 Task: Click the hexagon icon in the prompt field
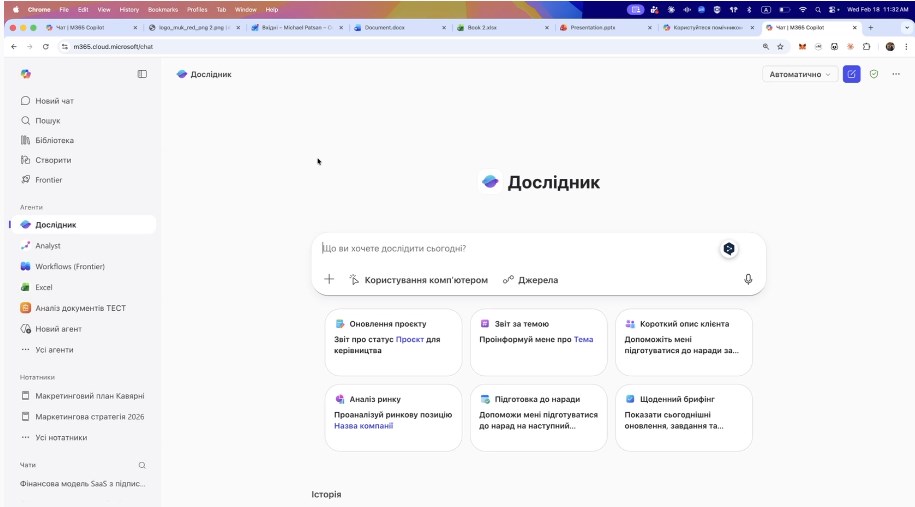(729, 249)
